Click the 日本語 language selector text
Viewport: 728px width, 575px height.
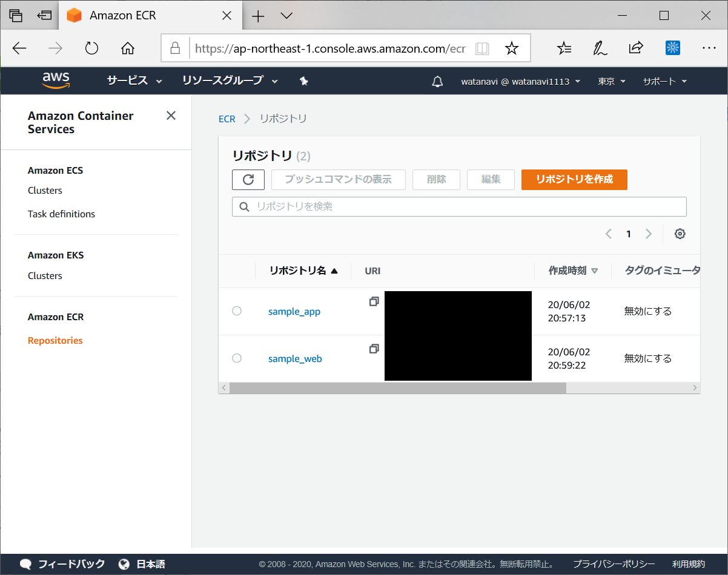click(x=150, y=564)
